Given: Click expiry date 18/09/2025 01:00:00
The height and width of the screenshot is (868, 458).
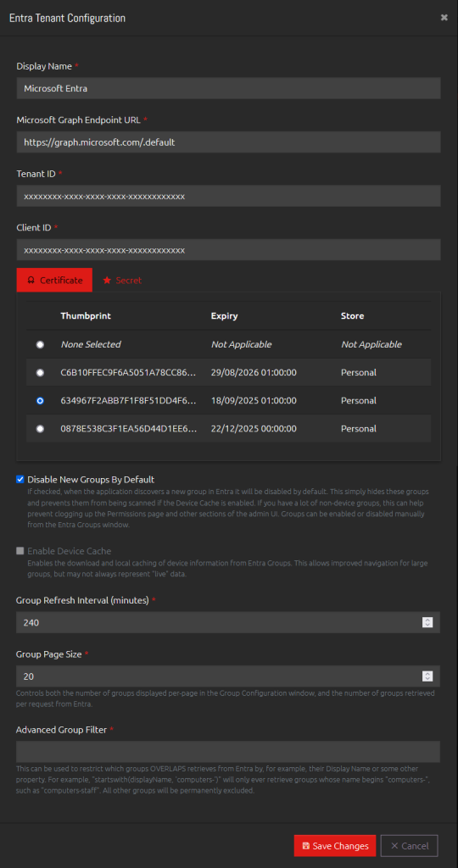Looking at the screenshot, I should tap(254, 401).
